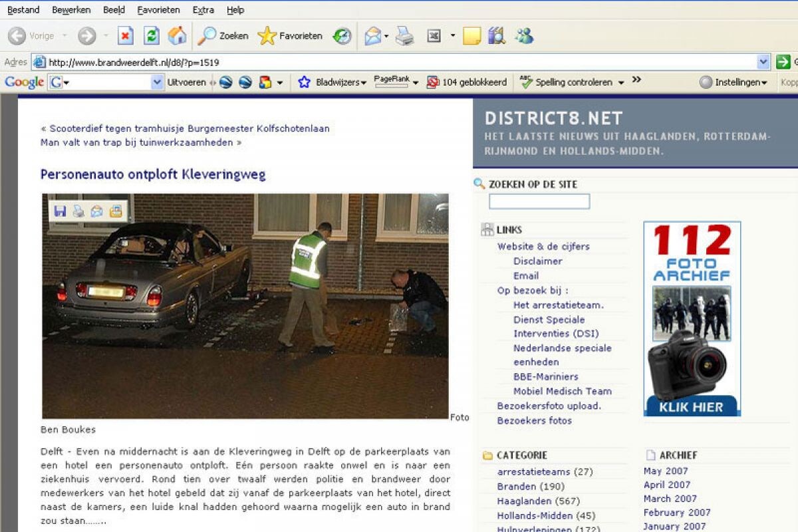Open the Messenger people icon in the toolbar
The height and width of the screenshot is (532, 798).
coord(524,36)
